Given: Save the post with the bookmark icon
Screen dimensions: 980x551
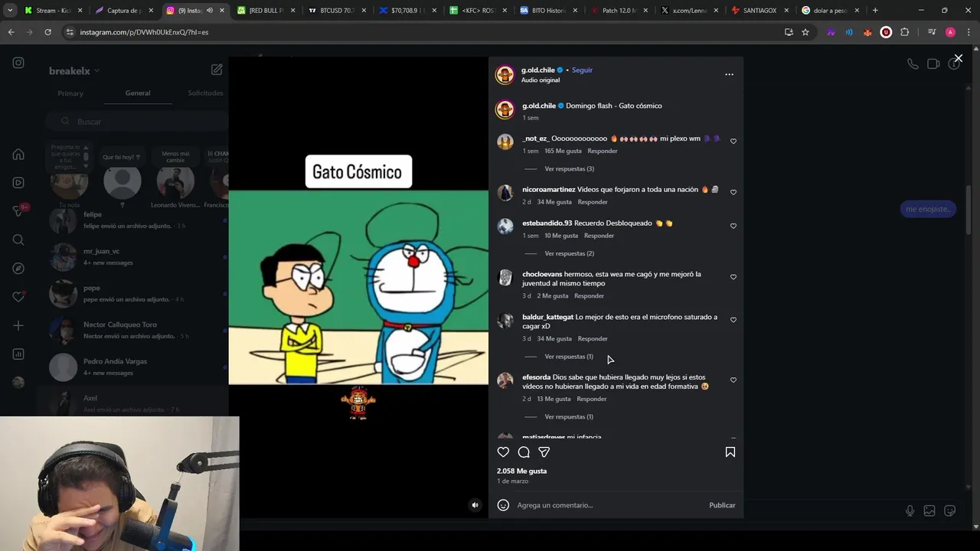Looking at the screenshot, I should click(x=730, y=452).
